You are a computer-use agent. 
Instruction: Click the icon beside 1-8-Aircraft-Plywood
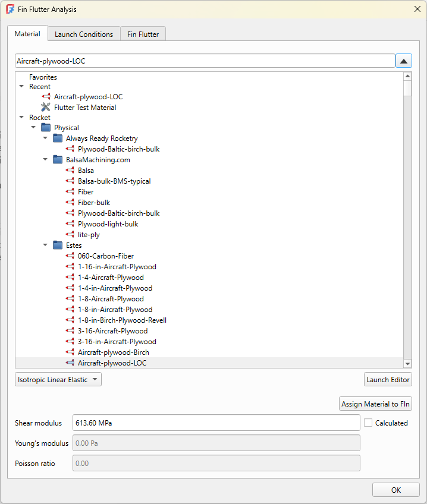[x=70, y=298]
